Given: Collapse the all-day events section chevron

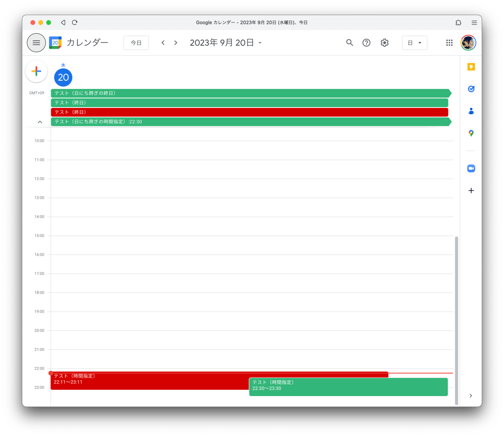Looking at the screenshot, I should [x=40, y=122].
